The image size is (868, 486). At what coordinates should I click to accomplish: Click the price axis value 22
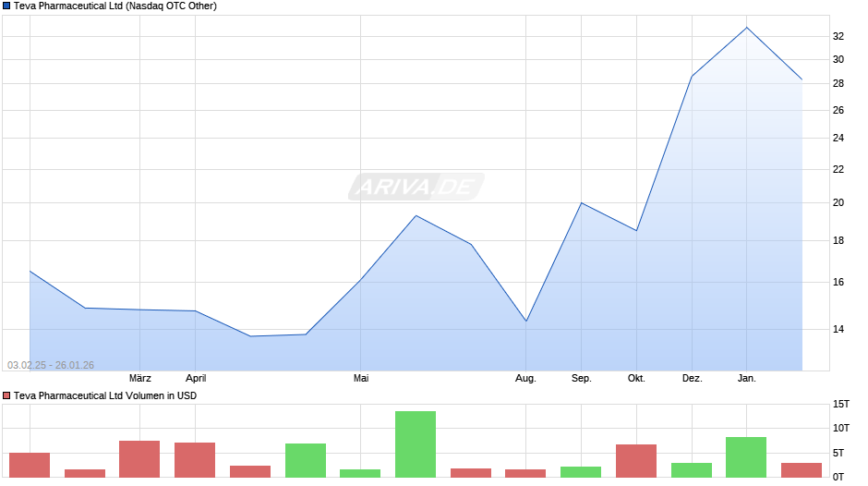(838, 170)
